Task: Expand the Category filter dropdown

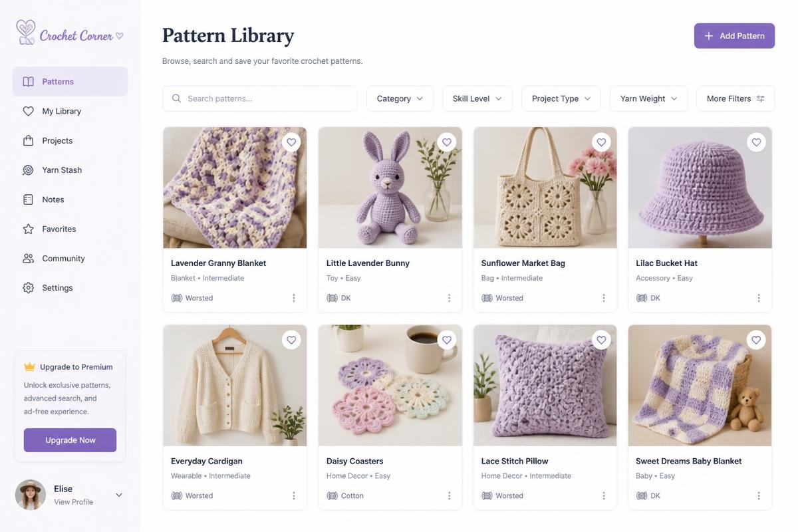Action: click(400, 98)
